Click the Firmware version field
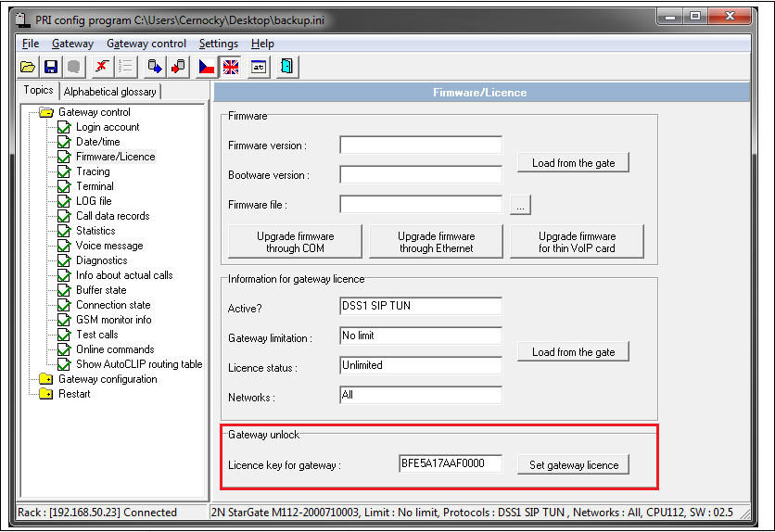The image size is (775, 532). 421,146
